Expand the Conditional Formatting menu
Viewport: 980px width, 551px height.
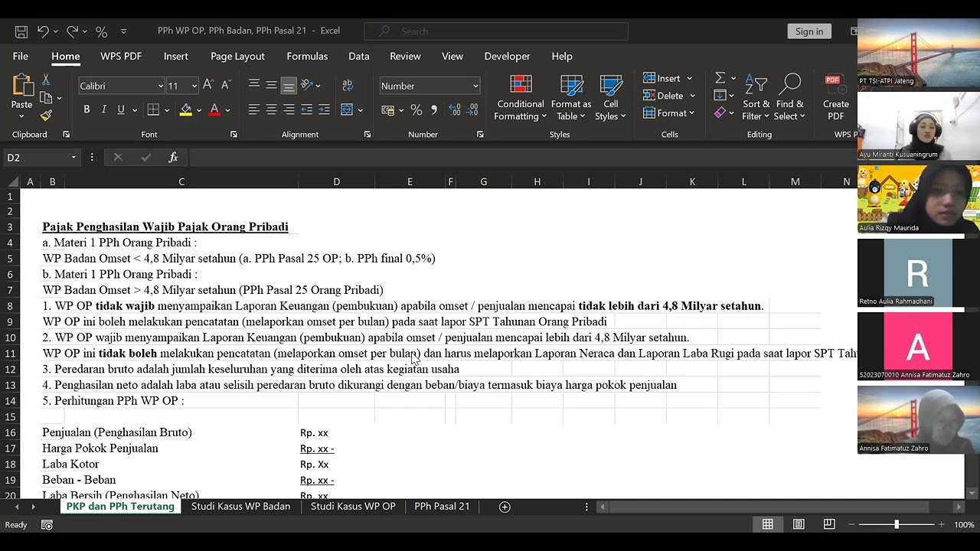pos(521,98)
